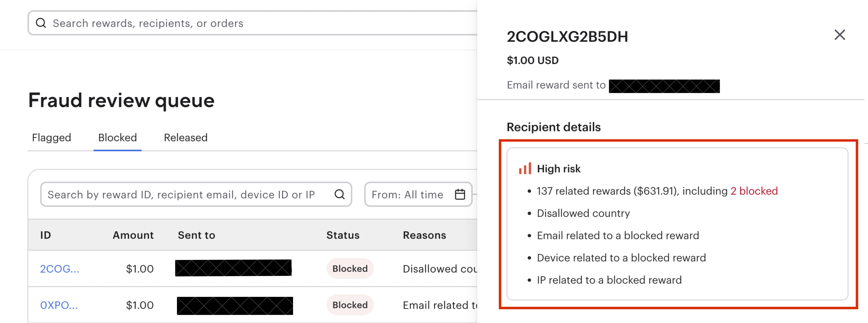Select the Blocked tab
The height and width of the screenshot is (323, 868).
pos(117,138)
